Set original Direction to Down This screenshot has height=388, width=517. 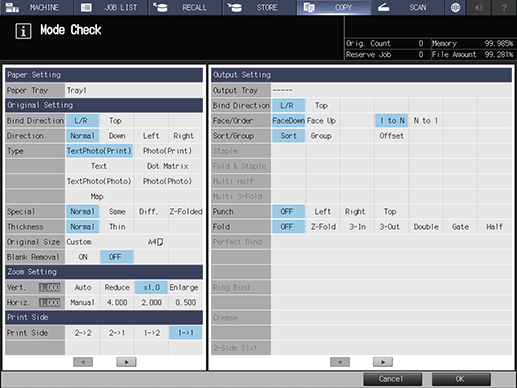(x=116, y=136)
